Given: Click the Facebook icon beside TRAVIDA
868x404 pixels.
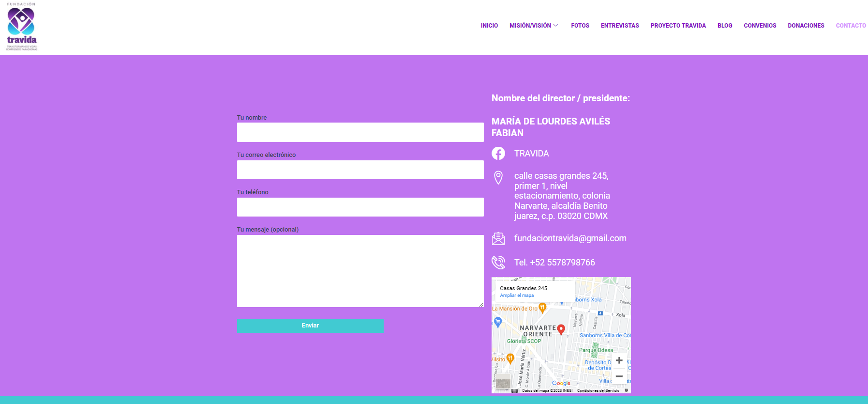Looking at the screenshot, I should tap(498, 154).
